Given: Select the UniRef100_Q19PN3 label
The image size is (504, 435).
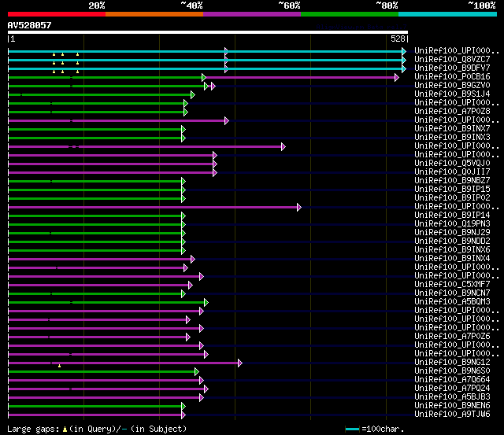Looking at the screenshot, I should [x=452, y=224].
